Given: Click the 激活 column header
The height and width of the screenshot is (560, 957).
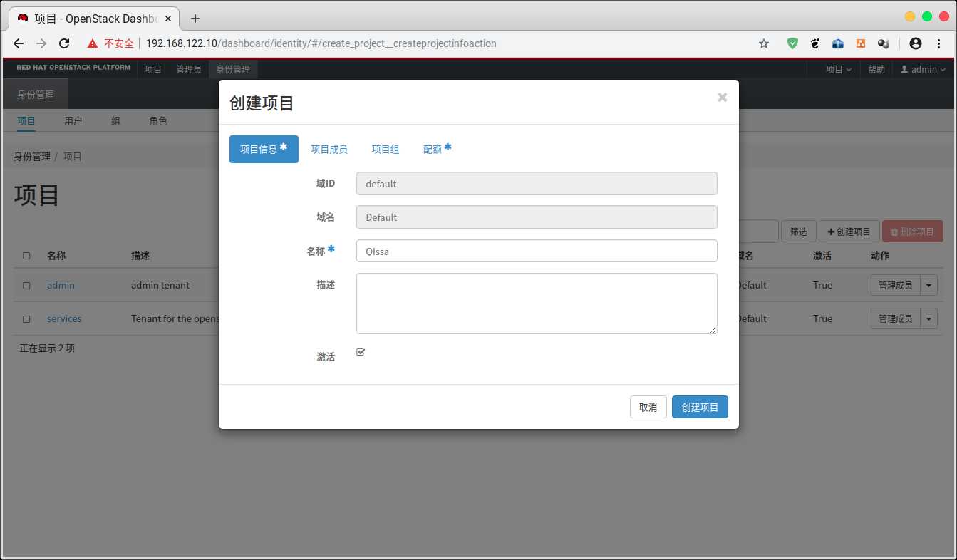Looking at the screenshot, I should pos(822,256).
